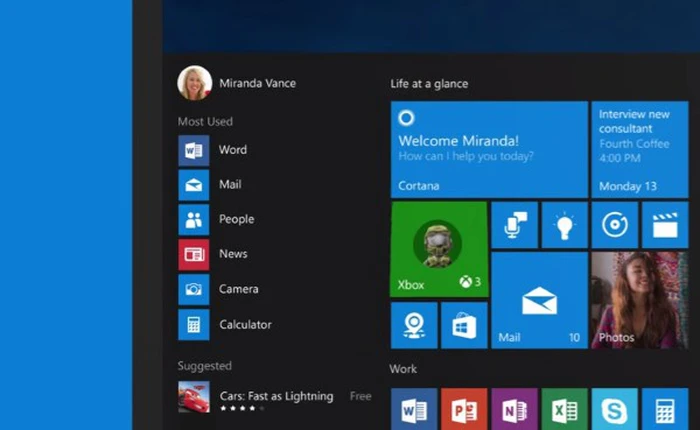Launch the Camera app icon
The height and width of the screenshot is (430, 700).
point(194,289)
